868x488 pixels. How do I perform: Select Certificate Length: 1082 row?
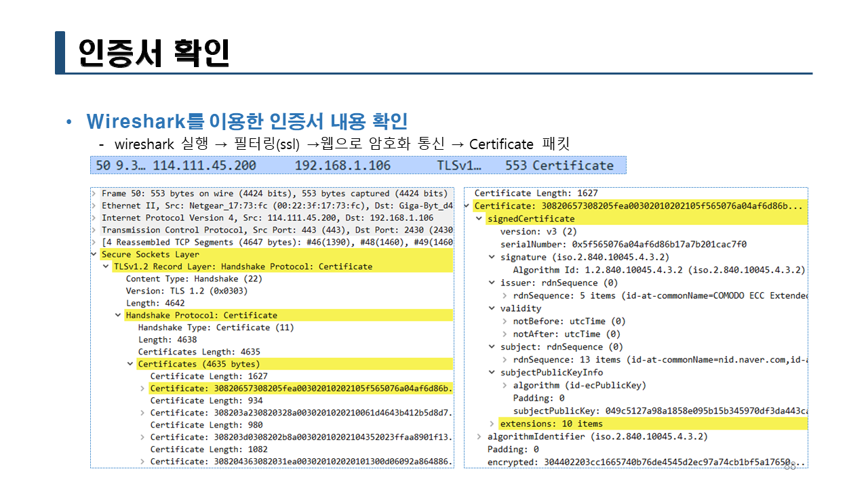point(209,449)
